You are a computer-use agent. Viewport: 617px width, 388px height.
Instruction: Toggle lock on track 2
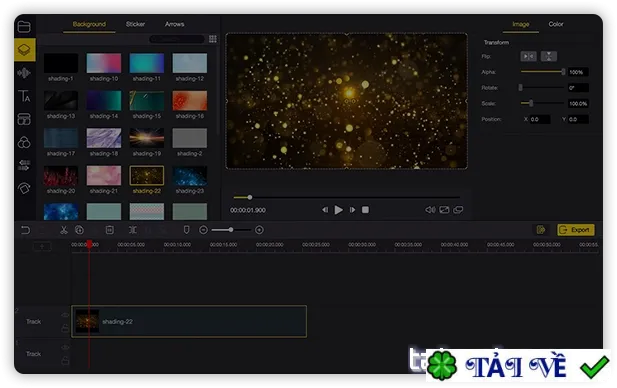point(65,328)
